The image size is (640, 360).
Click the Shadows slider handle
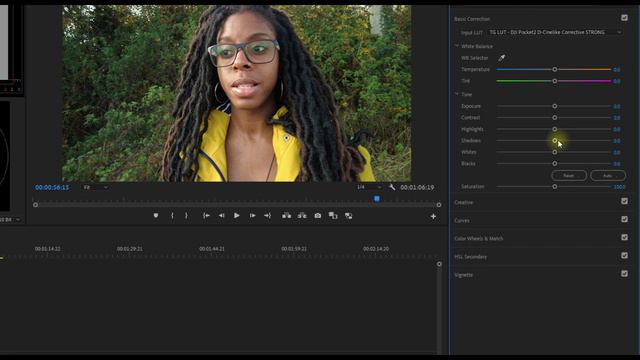[x=555, y=140]
